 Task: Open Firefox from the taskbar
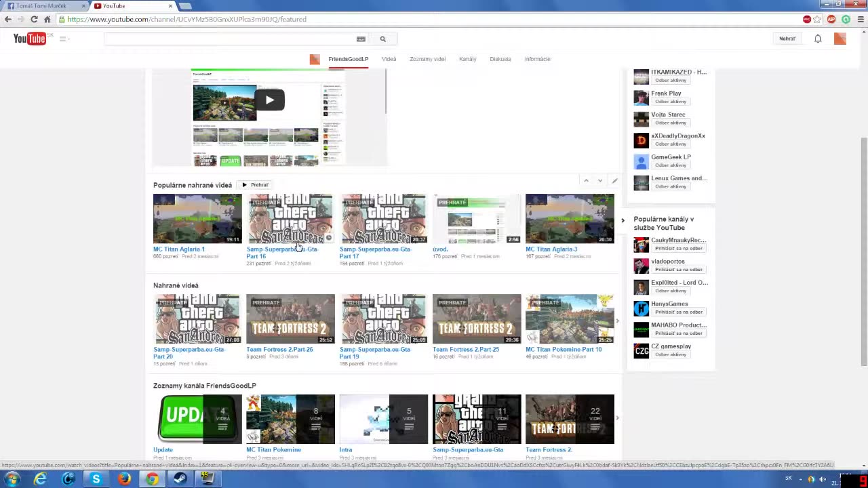124,479
